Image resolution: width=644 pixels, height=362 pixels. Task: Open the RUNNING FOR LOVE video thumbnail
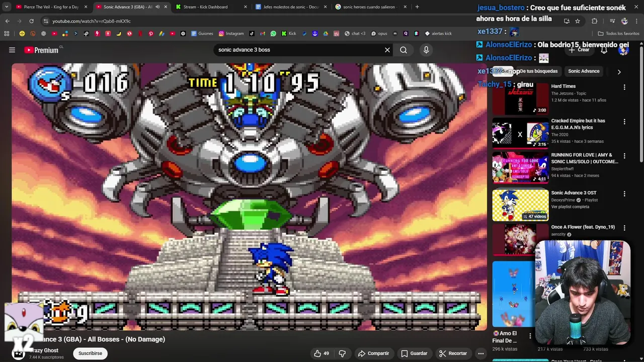520,168
